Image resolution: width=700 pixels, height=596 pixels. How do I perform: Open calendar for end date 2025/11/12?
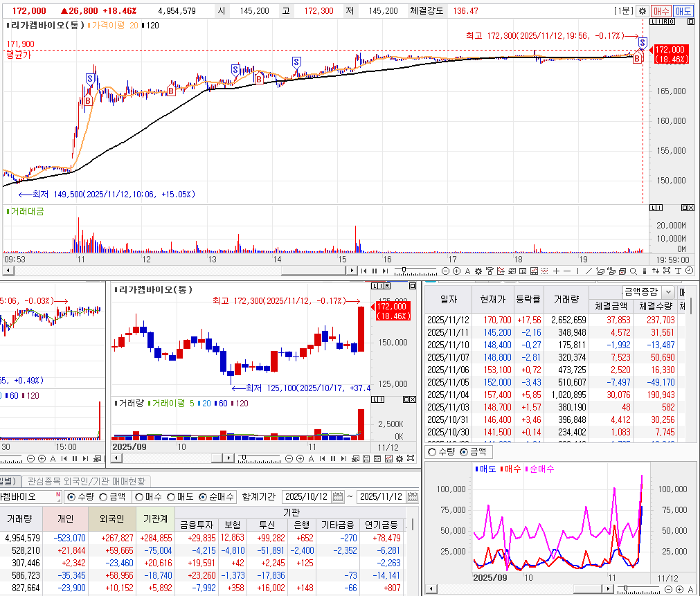[413, 496]
